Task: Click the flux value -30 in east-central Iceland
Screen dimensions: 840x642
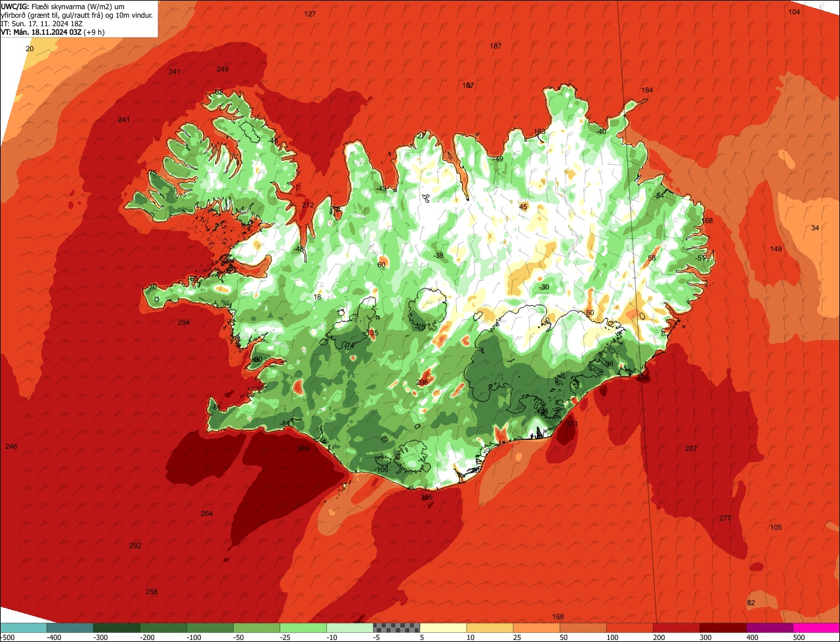Action: coord(543,287)
